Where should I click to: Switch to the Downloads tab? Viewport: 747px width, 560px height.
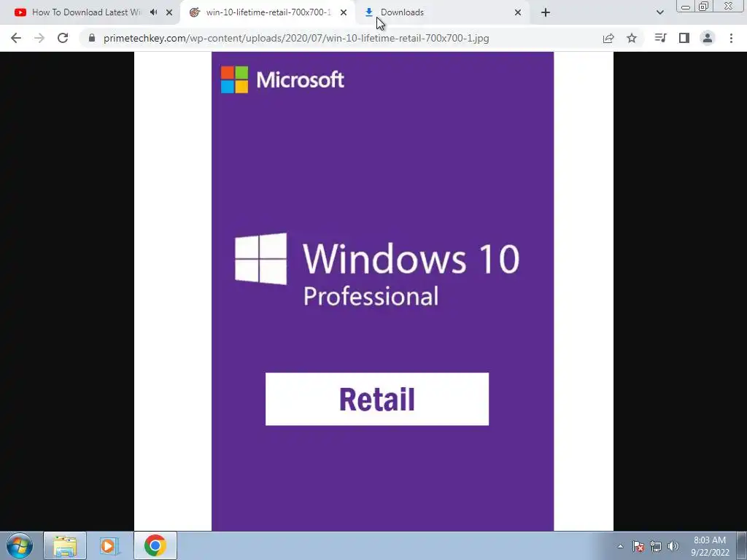coord(442,12)
